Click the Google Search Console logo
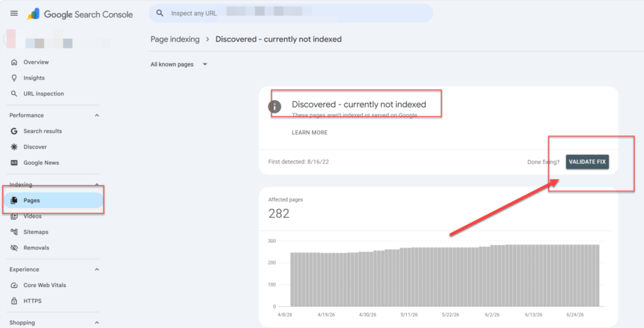Image resolution: width=644 pixels, height=328 pixels. point(80,14)
